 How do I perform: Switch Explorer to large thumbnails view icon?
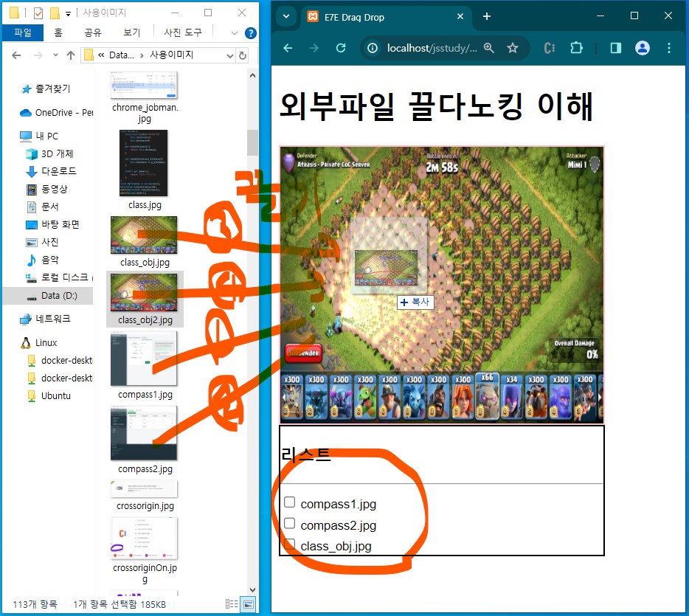[249, 604]
